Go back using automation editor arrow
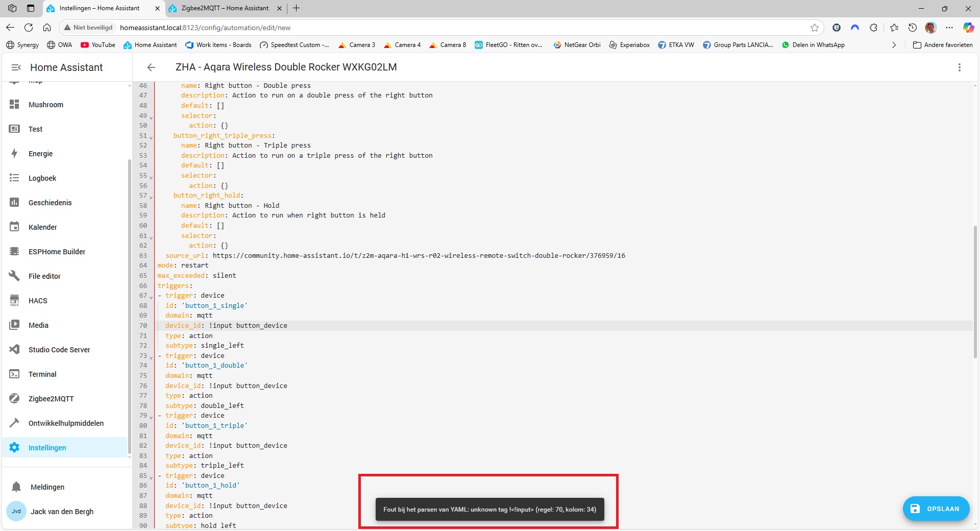Image resolution: width=980 pixels, height=531 pixels. pyautogui.click(x=151, y=67)
